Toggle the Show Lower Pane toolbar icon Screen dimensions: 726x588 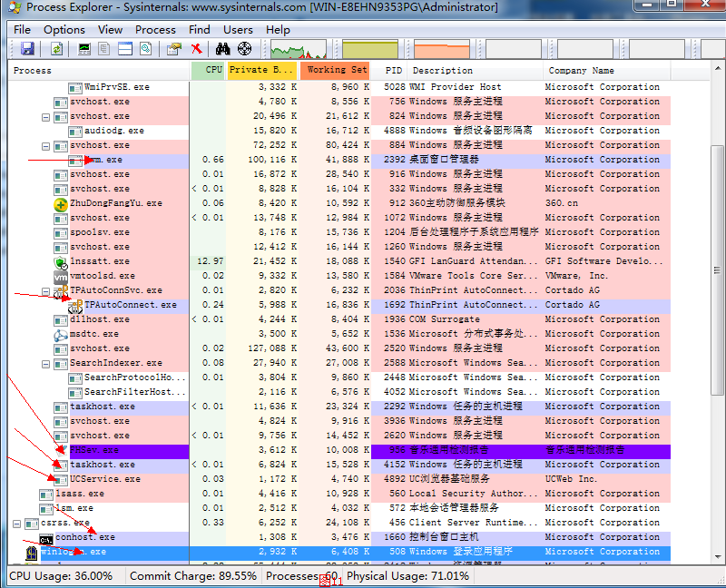pos(125,49)
